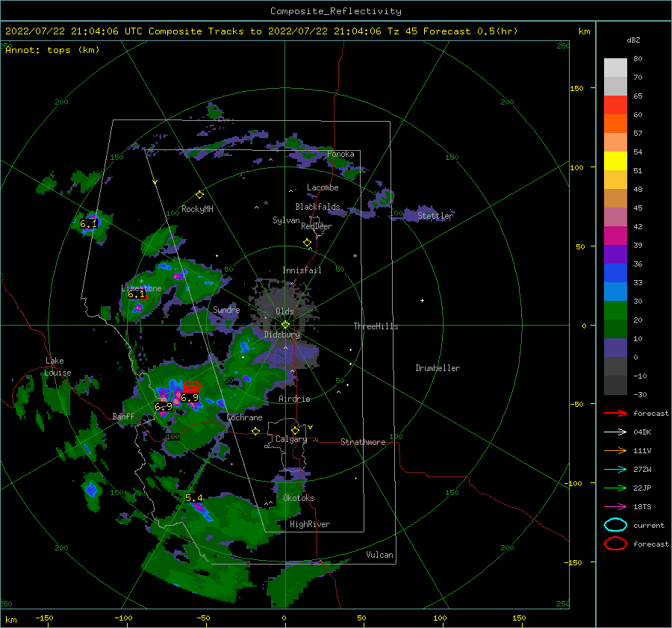Click the bright green 20-30 dBZ swatch
This screenshot has width=672, height=628.
click(615, 311)
